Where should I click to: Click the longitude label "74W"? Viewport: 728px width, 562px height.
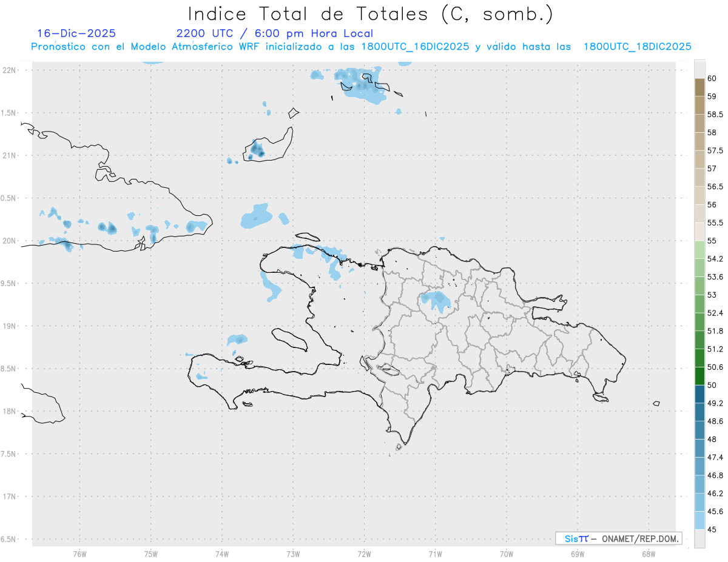222,554
